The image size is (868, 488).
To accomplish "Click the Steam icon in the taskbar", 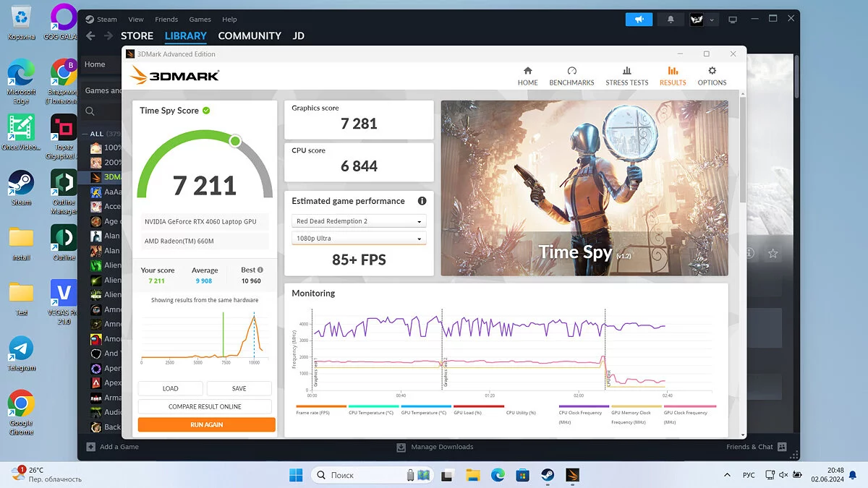I will click(548, 475).
